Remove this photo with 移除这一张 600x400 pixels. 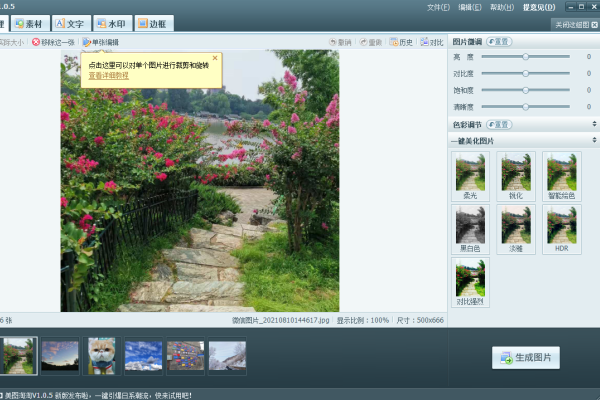click(x=53, y=42)
